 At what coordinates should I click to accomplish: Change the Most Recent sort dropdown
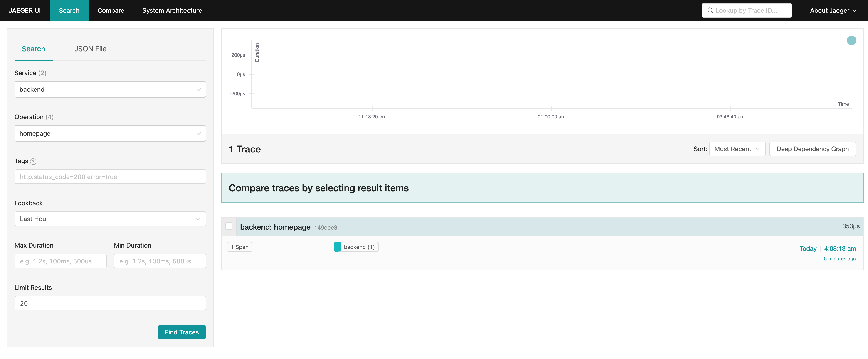click(737, 149)
